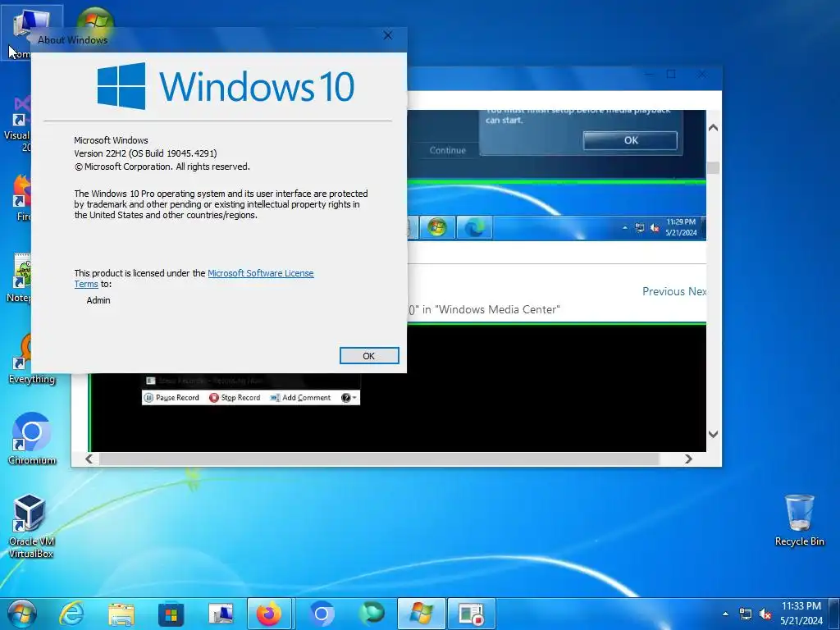Open the Terms link text
840x630 pixels.
tap(85, 284)
